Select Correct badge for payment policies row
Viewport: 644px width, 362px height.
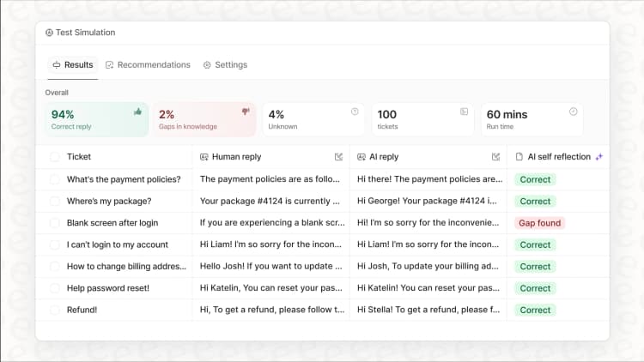[535, 179]
